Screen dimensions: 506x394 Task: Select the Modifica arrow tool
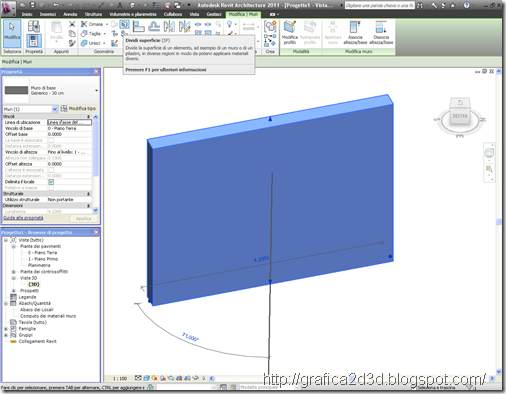[x=12, y=33]
